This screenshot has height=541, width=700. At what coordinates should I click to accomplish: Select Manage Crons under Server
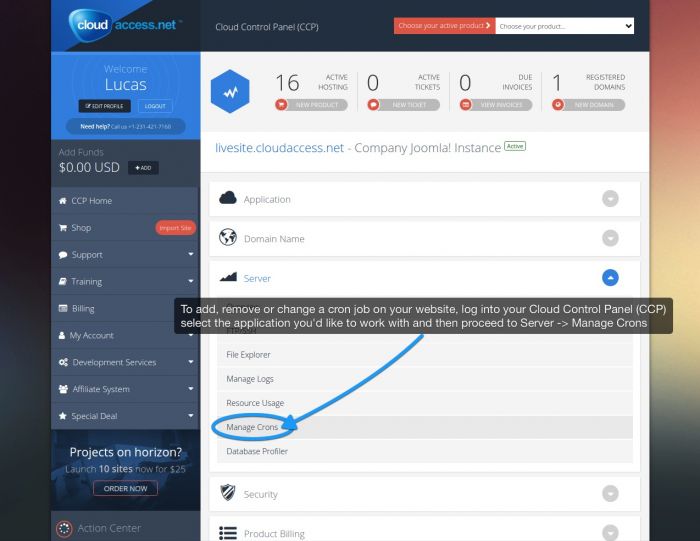click(x=425, y=427)
